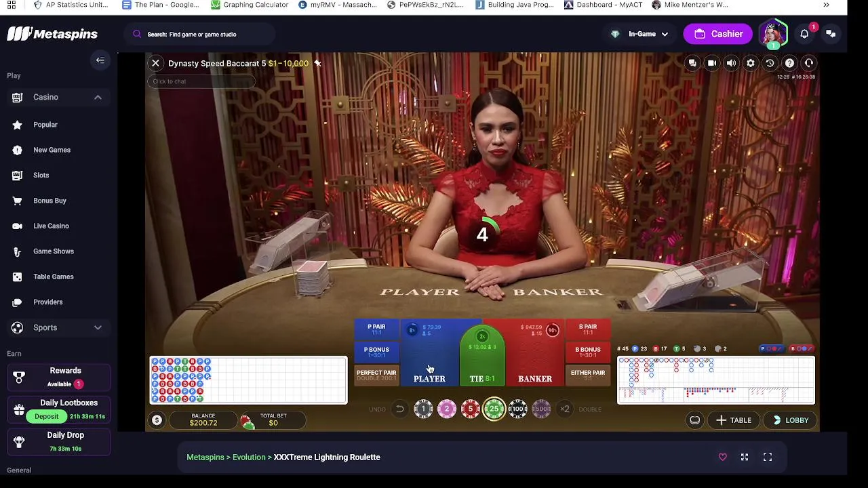The image size is (868, 488).
Task: Toggle the video camera icon
Action: 712,63
